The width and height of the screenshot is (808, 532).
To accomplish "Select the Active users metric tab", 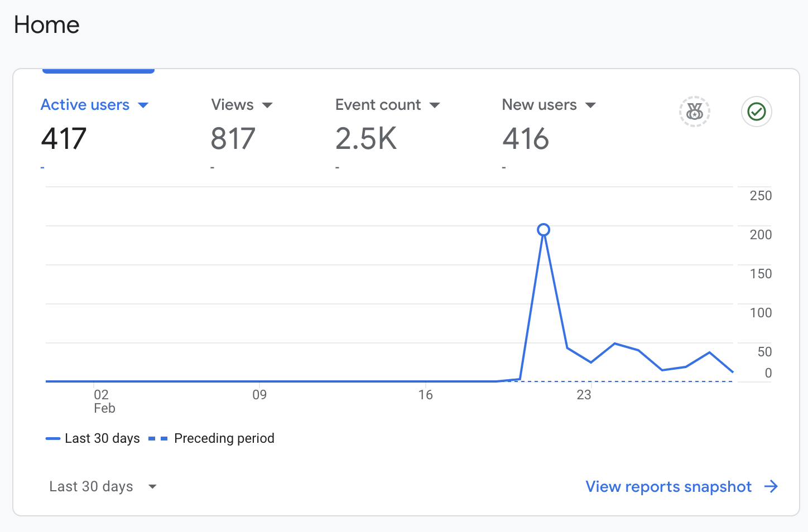I will coord(95,133).
